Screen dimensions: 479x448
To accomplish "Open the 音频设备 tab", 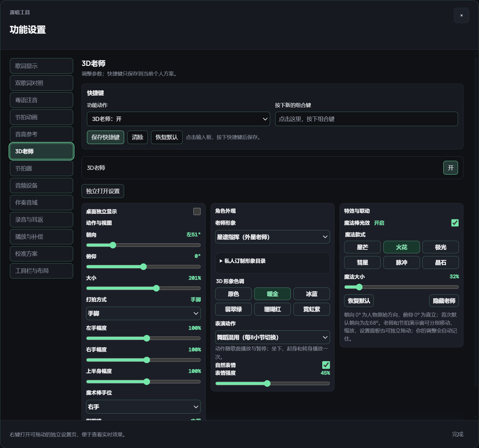I will (x=41, y=185).
